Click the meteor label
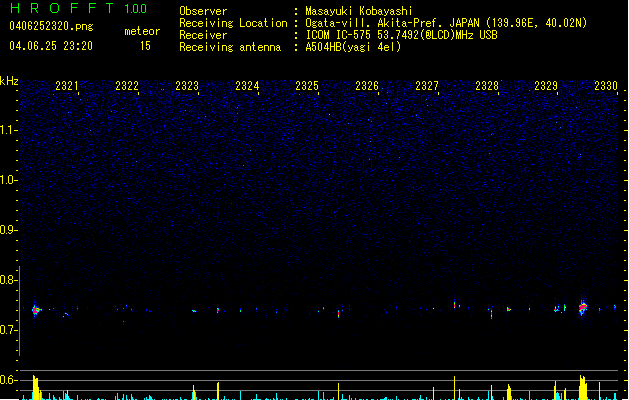 tap(142, 31)
